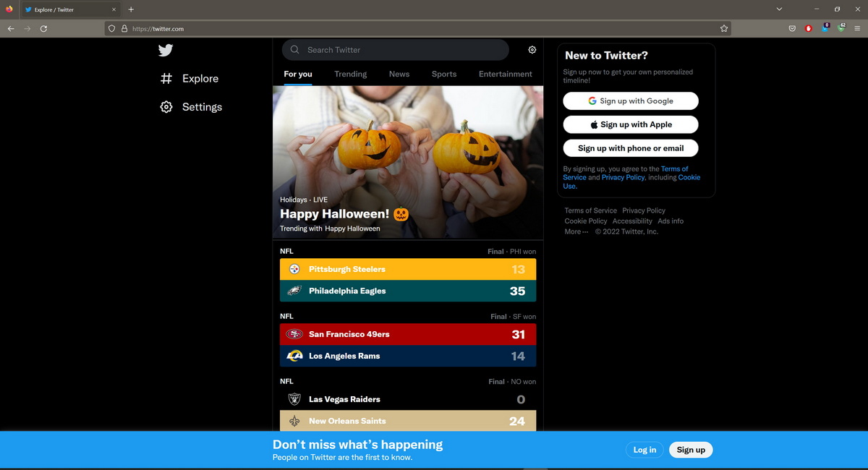
Task: Switch to the News tab
Action: click(399, 74)
